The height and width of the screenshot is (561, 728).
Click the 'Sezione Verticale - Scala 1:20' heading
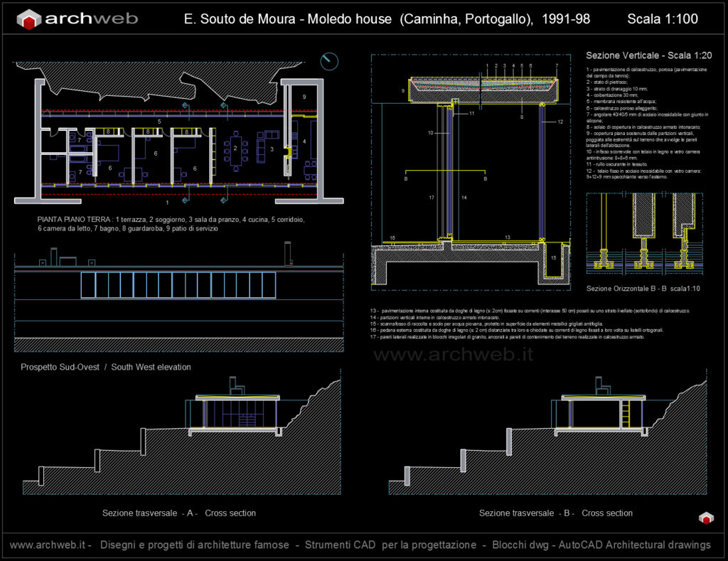648,55
